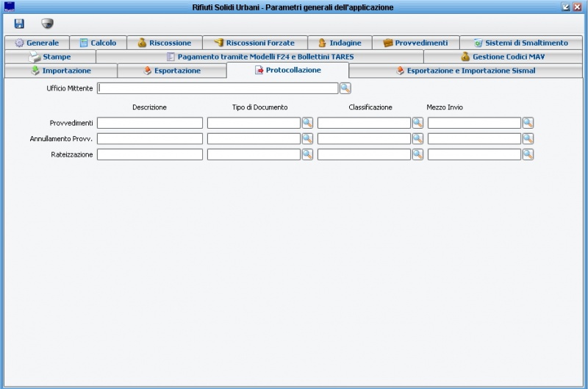
Task: Search Classificazione for Annullamento Provv. row
Action: [417, 138]
